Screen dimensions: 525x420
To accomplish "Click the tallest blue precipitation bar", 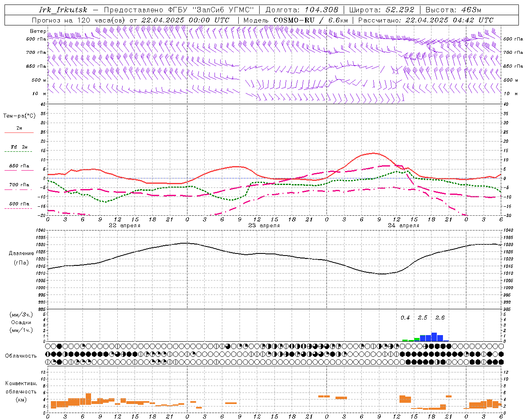I will pos(434,337).
